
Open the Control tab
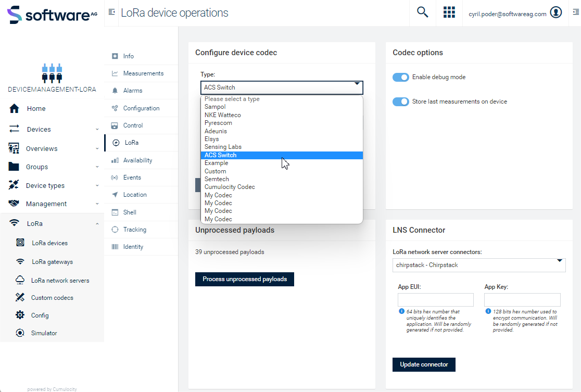(x=141, y=125)
